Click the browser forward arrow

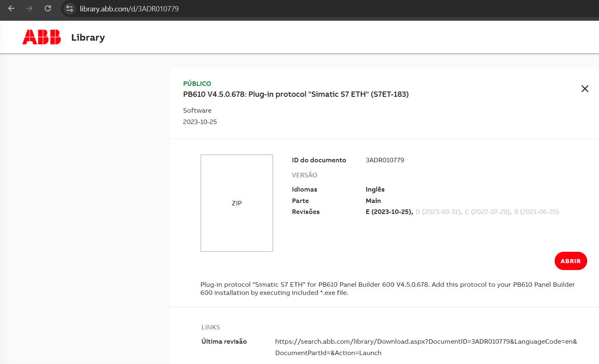pos(29,9)
